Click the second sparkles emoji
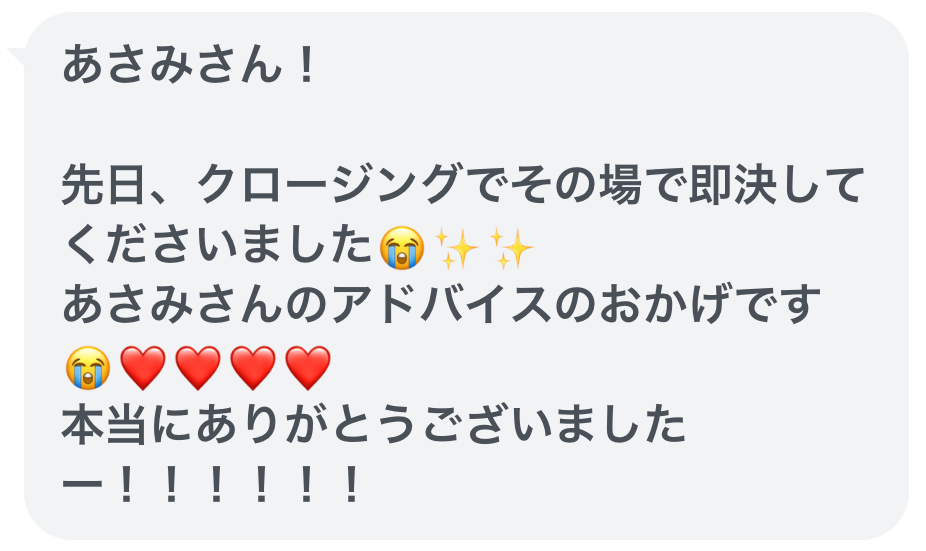This screenshot has width=926, height=551. tap(512, 248)
